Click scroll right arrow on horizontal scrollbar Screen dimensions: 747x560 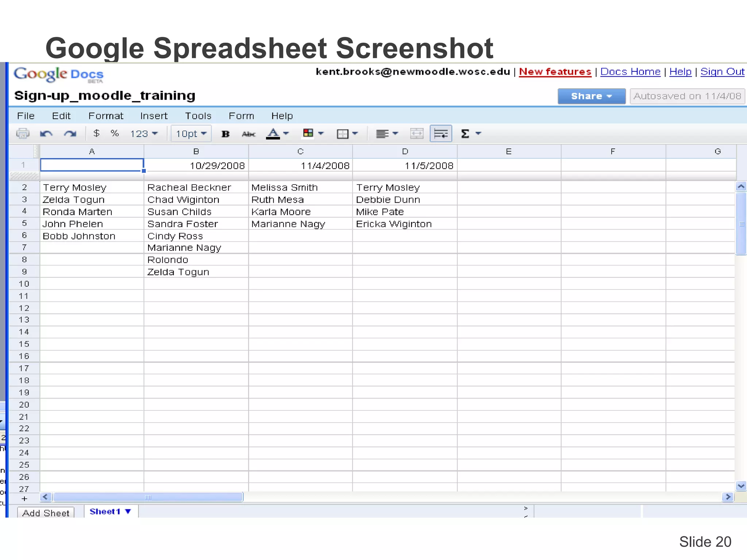point(728,497)
